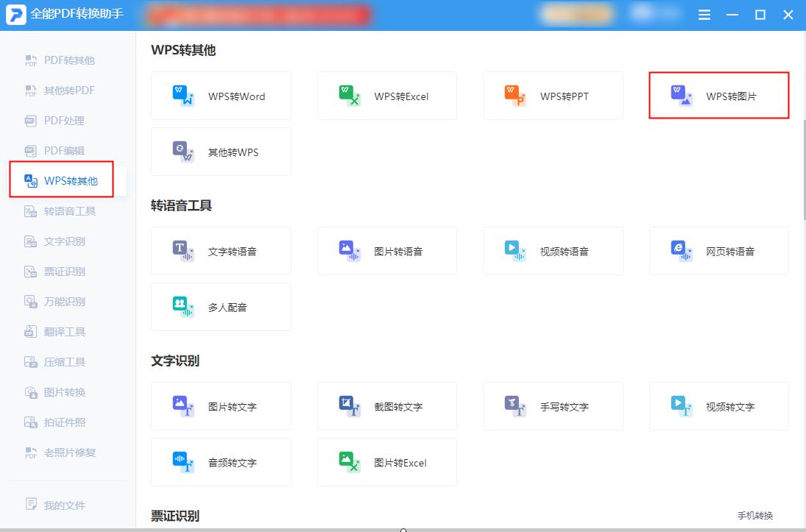Open the 截图转文字 tool

[386, 405]
